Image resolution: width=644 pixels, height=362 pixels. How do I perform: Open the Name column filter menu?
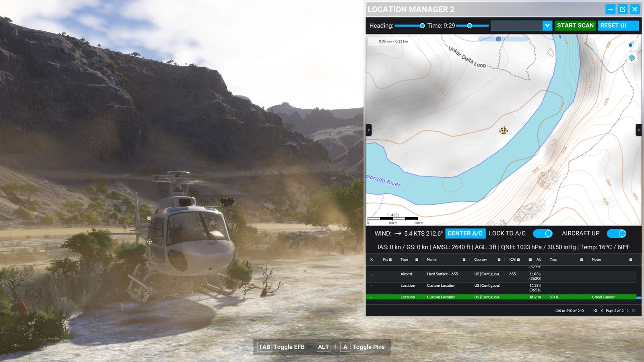point(464,259)
